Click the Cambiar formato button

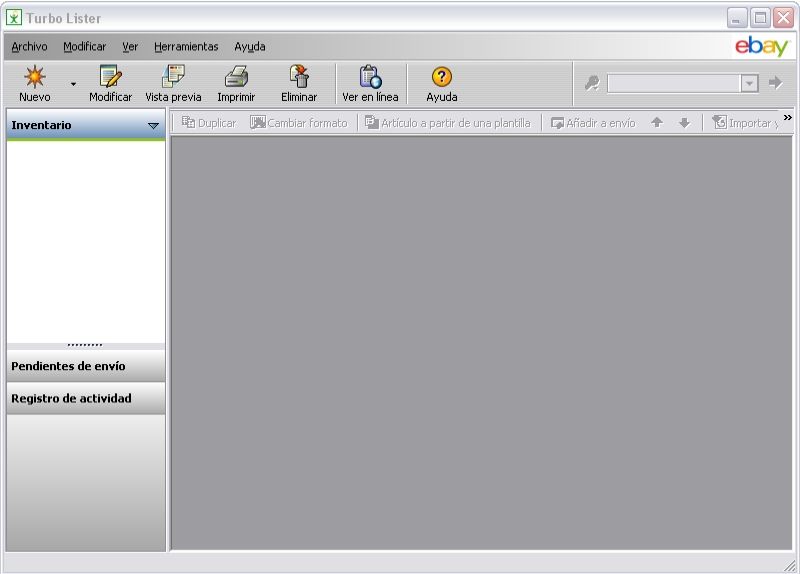299,123
